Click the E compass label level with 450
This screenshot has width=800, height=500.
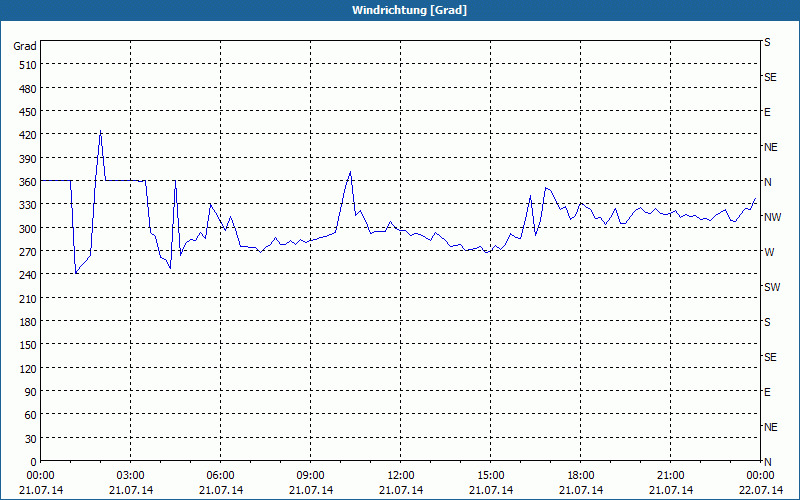767,112
